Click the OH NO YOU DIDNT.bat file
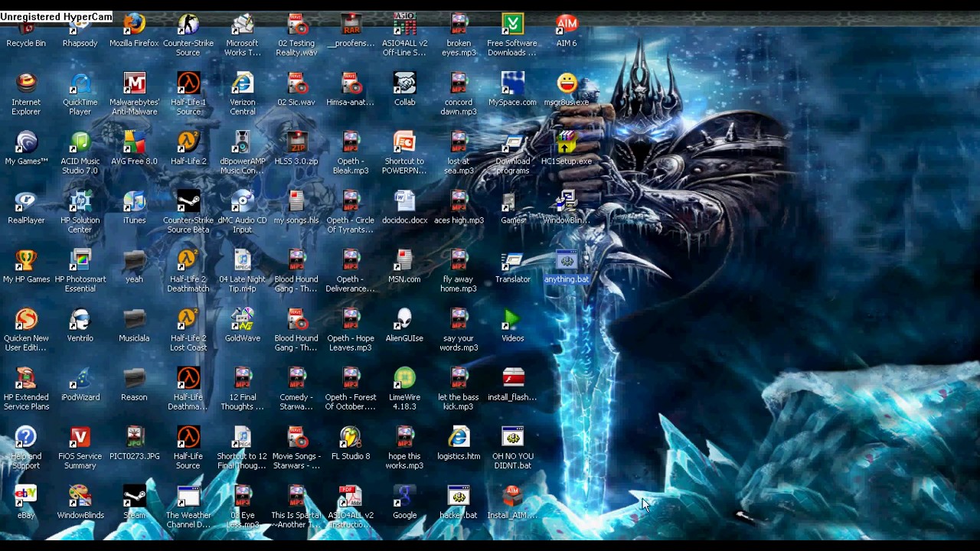 click(513, 447)
